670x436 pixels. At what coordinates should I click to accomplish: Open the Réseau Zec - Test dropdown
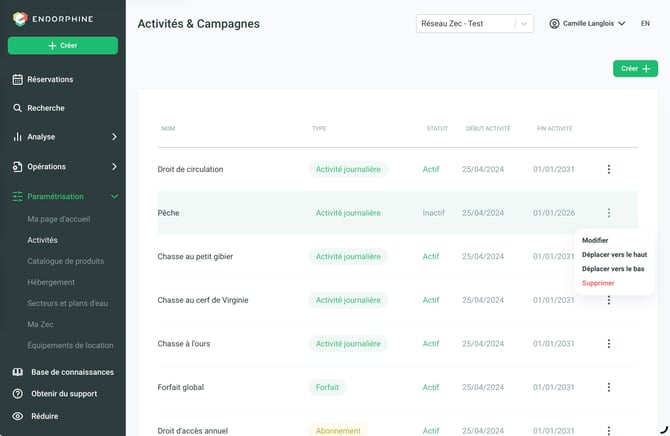point(475,24)
